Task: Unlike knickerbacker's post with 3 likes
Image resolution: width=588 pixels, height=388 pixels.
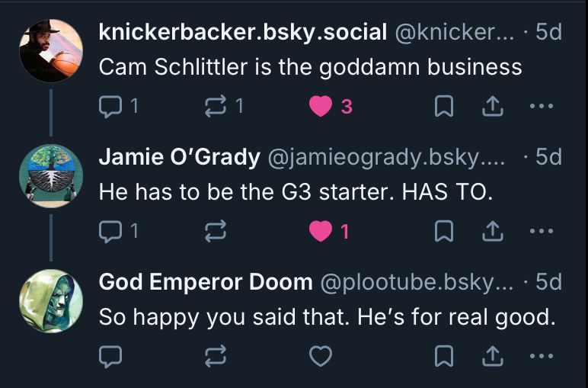Action: (321, 107)
